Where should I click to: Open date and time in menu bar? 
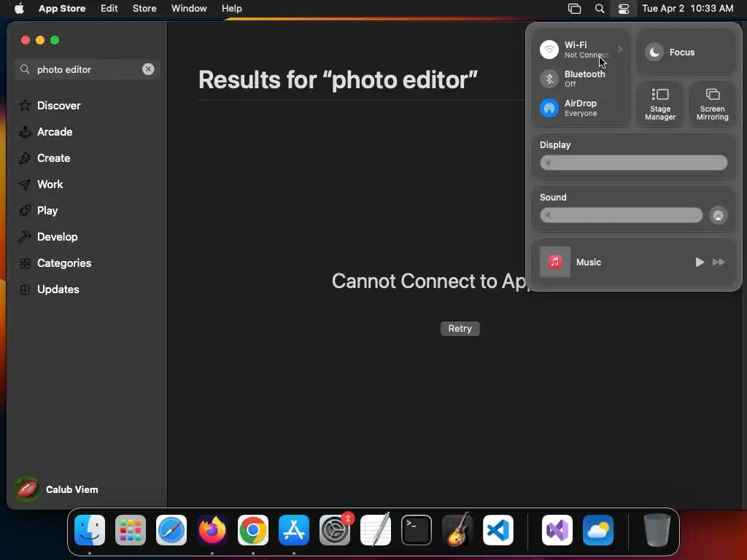click(687, 9)
